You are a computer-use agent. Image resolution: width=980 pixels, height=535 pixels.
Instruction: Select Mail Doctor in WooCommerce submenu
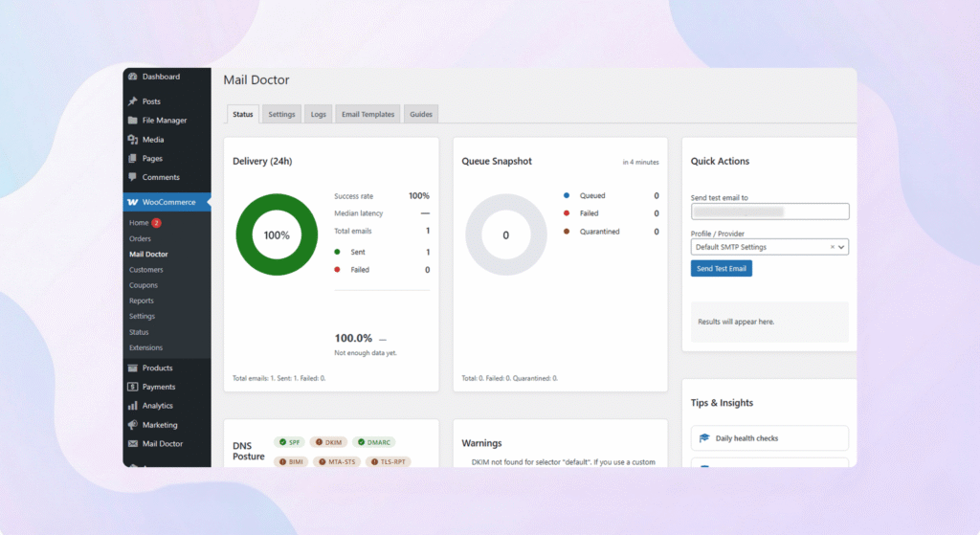coord(148,255)
